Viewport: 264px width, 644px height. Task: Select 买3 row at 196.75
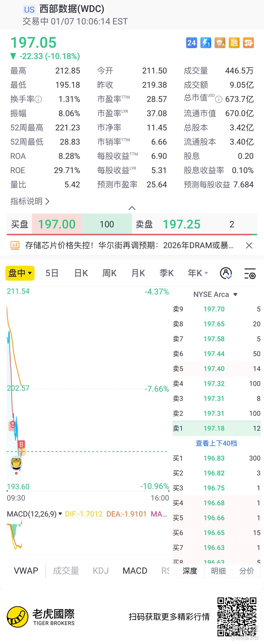[x=216, y=488]
